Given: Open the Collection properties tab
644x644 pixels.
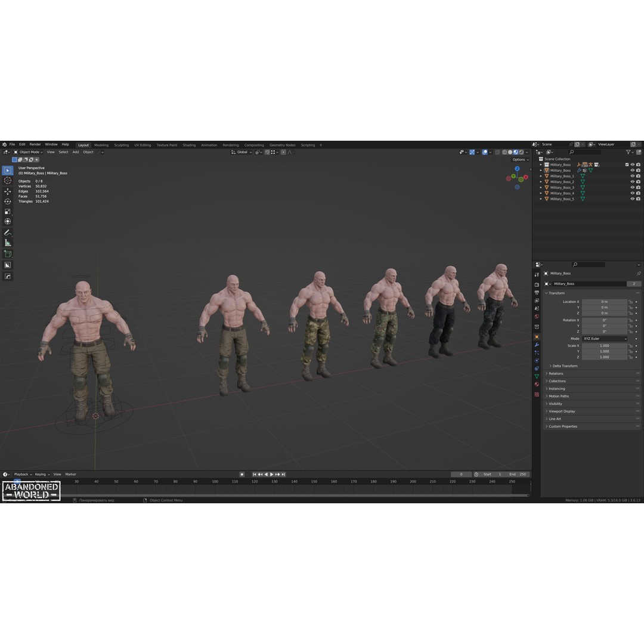Looking at the screenshot, I should click(537, 327).
